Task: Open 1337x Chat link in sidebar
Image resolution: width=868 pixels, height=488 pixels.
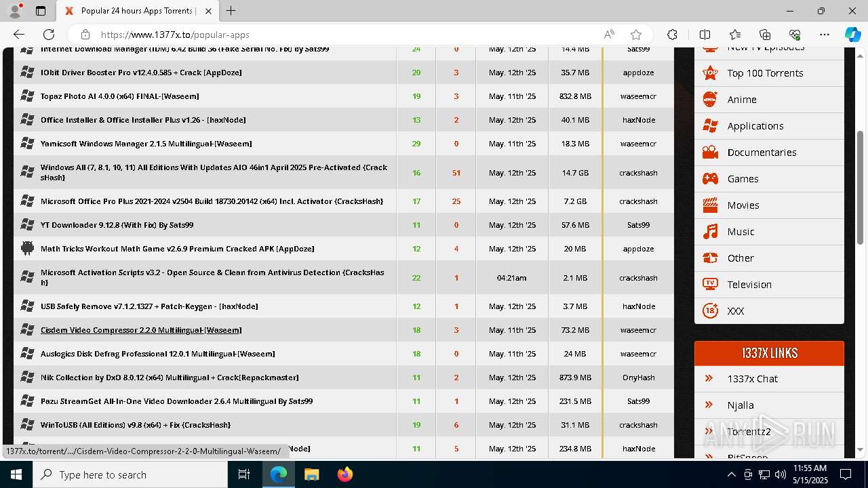Action: click(x=752, y=379)
